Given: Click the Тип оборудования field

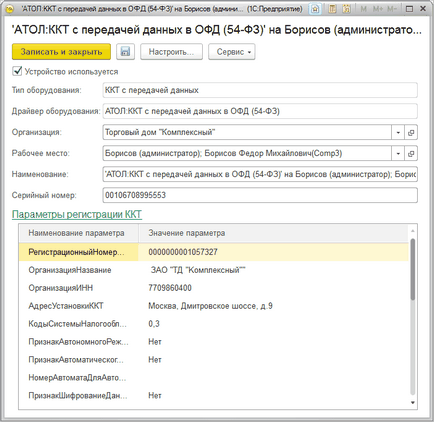Looking at the screenshot, I should [260, 90].
